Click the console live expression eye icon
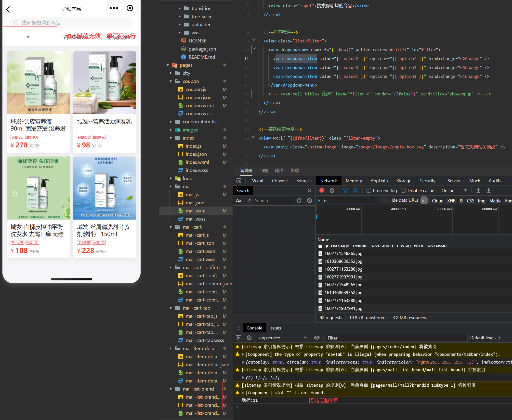 click(317, 338)
